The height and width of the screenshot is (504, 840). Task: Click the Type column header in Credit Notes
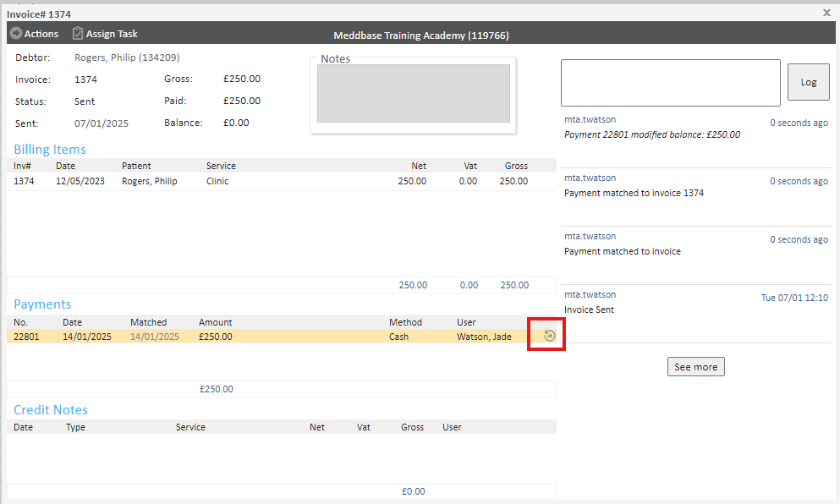(75, 427)
